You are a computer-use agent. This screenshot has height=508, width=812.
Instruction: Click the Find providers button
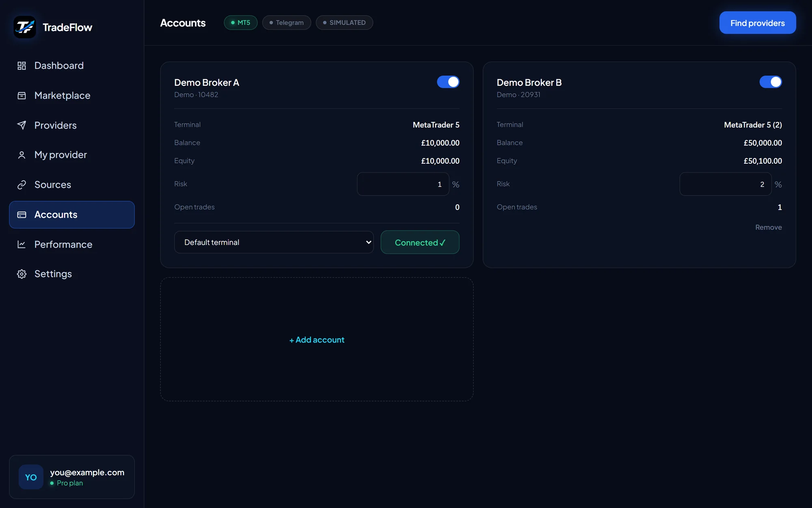(758, 23)
